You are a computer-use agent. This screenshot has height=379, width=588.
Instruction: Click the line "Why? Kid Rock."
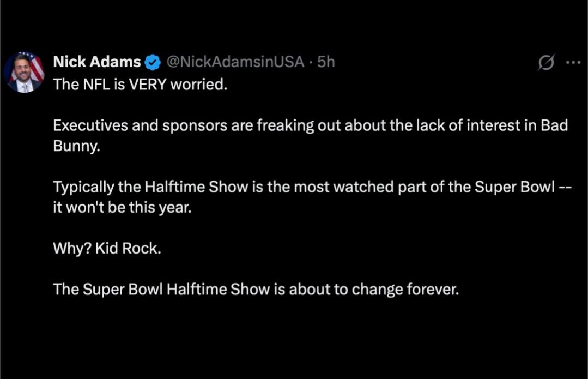107,248
